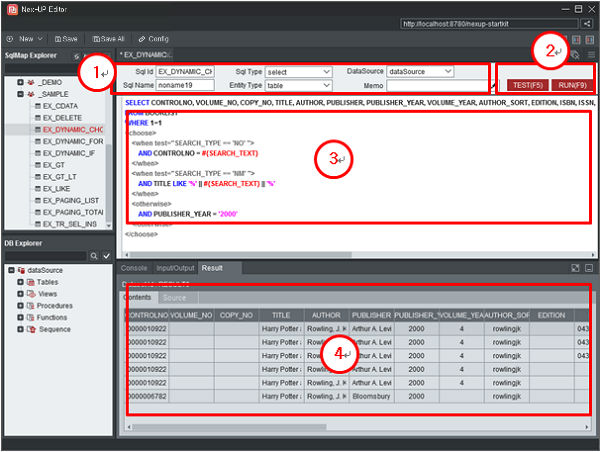Click the _DEMO group icon
Viewport: 600px width, 452px height.
(31, 82)
